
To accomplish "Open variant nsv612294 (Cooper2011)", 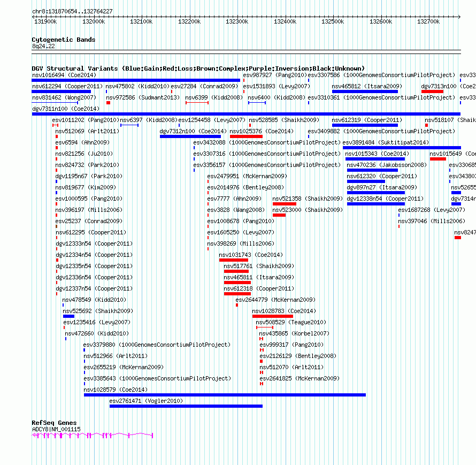I will pos(67,86).
